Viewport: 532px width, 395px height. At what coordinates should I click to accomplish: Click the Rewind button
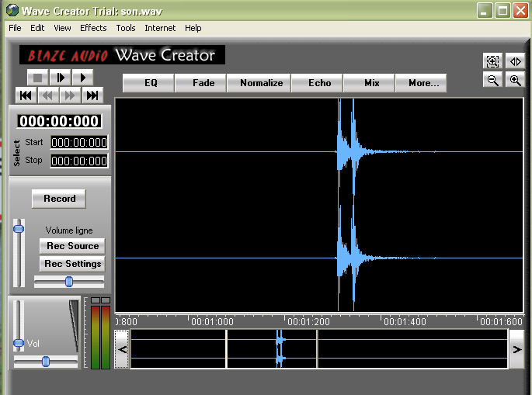[x=48, y=95]
